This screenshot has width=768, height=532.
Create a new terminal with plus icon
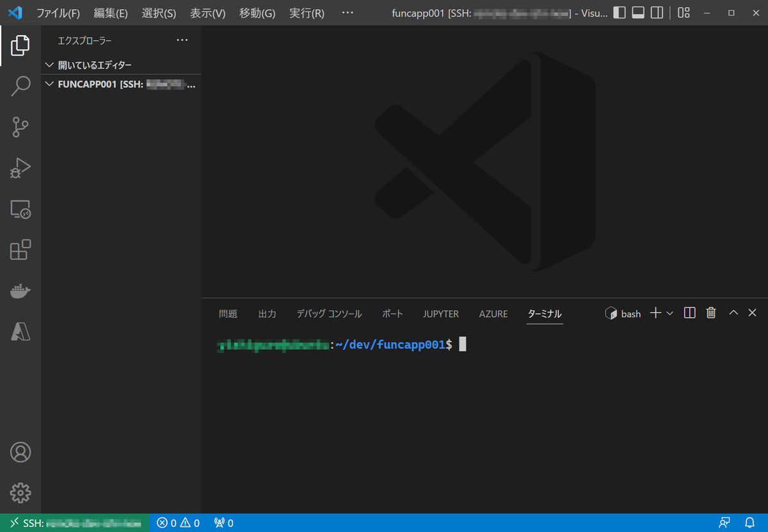tap(655, 313)
